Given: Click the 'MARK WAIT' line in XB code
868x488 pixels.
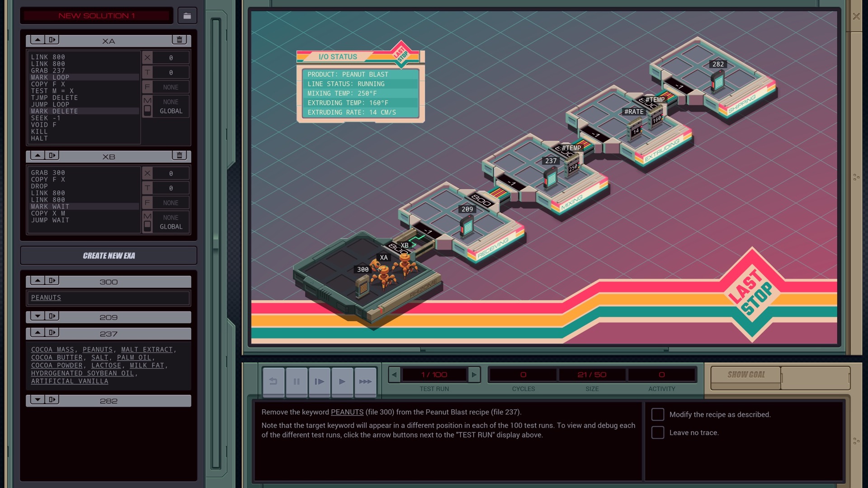Looking at the screenshot, I should [84, 206].
